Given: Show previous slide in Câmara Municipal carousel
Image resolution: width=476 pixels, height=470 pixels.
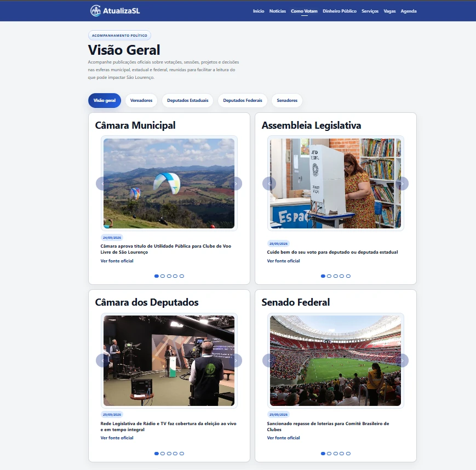Looking at the screenshot, I should pos(102,184).
